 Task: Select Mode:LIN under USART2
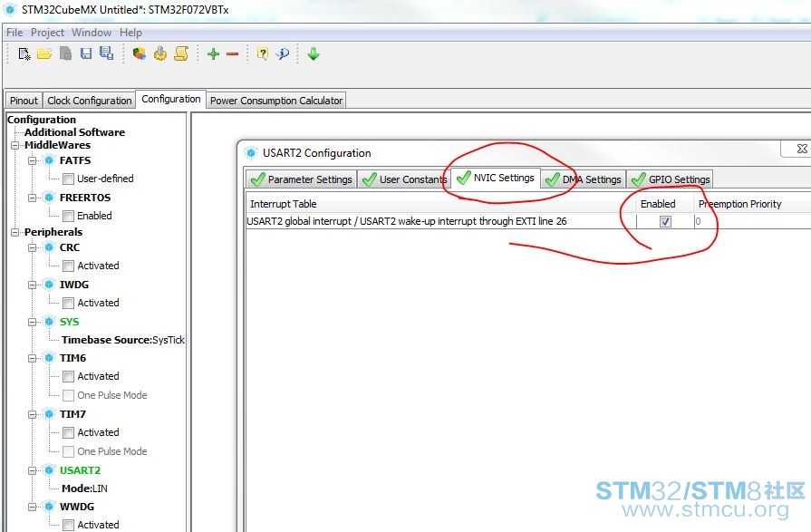pos(84,488)
